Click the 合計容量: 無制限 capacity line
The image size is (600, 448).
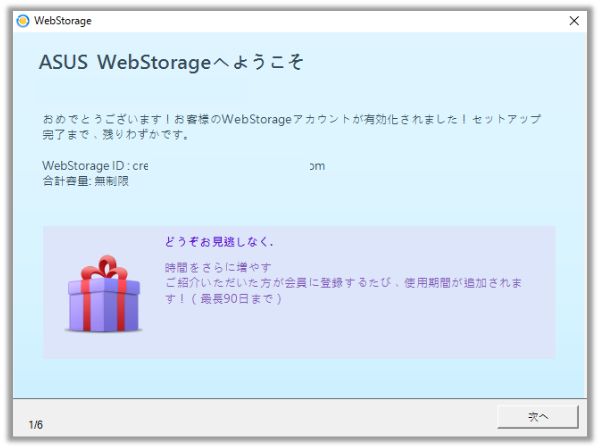85,181
